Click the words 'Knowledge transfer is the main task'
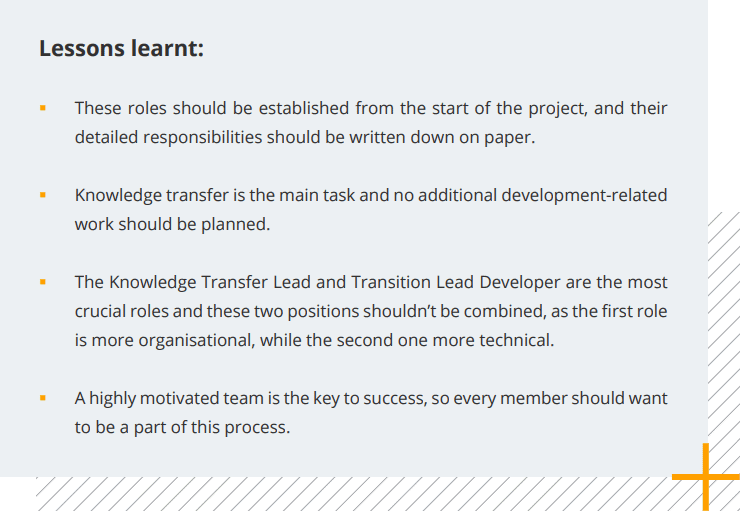740x511 pixels. (x=215, y=195)
